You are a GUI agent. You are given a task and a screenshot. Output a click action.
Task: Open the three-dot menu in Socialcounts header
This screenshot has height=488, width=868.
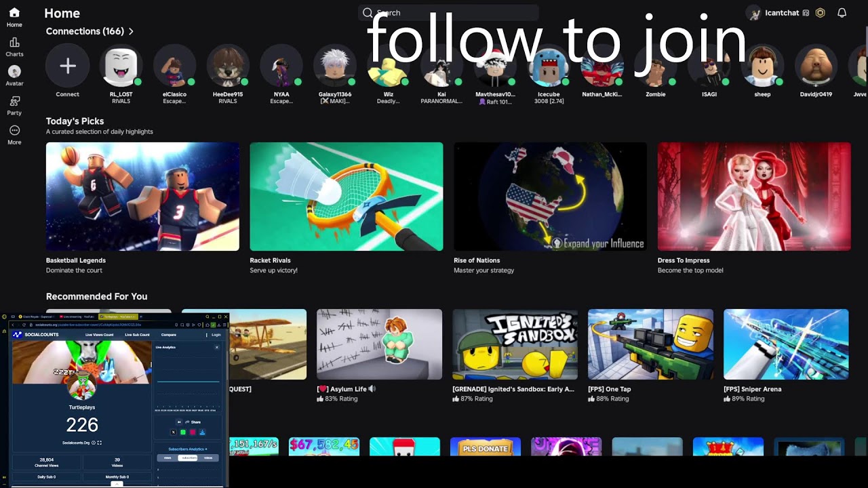coord(206,335)
